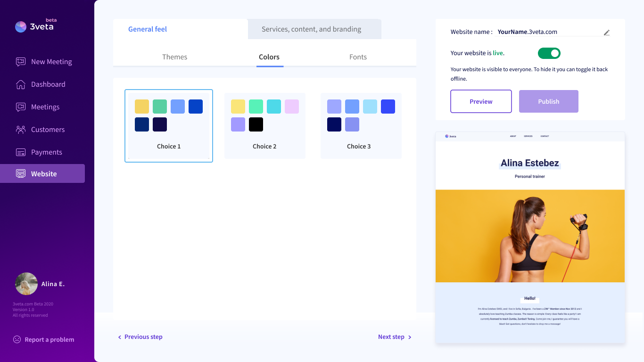644x362 pixels.
Task: Go to Previous step
Action: [143, 337]
